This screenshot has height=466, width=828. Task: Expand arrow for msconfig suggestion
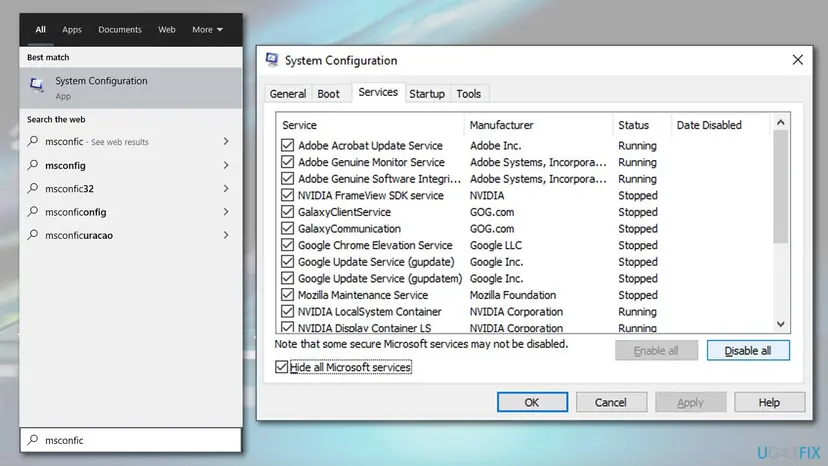pos(226,165)
